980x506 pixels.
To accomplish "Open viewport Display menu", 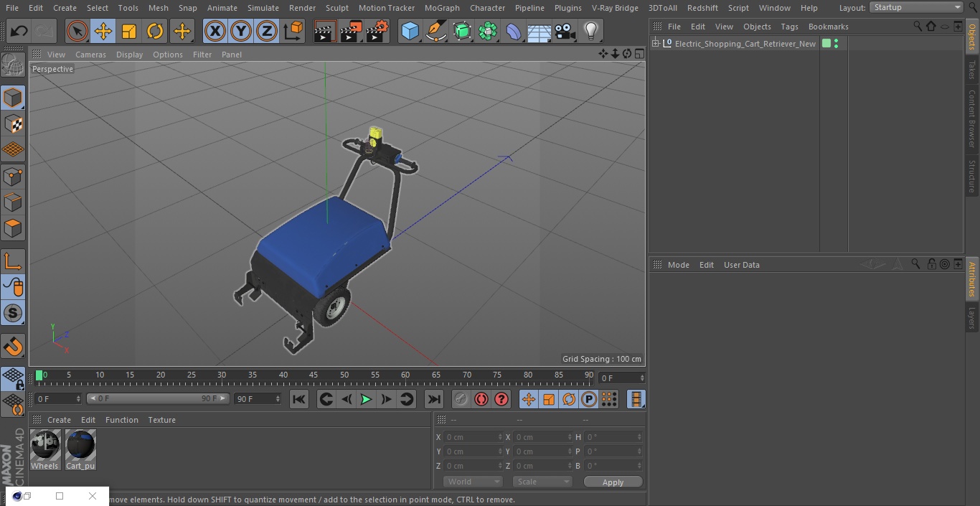I will pyautogui.click(x=129, y=55).
